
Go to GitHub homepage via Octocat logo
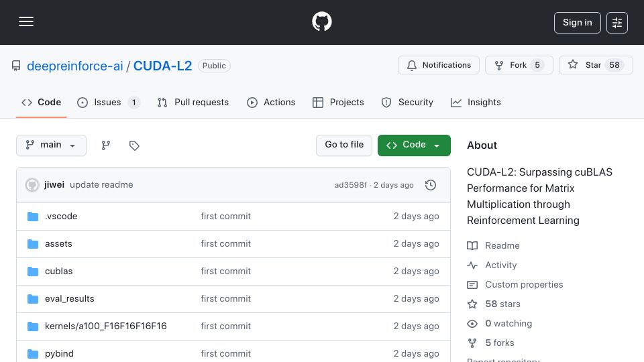[321, 21]
